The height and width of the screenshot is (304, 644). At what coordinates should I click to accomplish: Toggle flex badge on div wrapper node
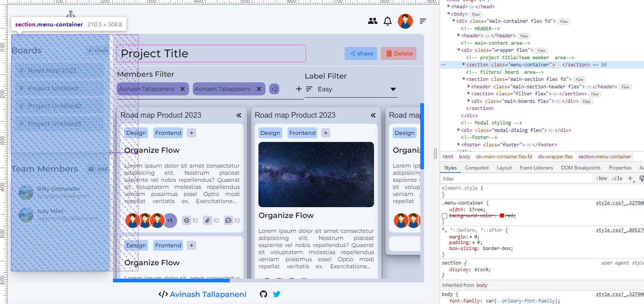coord(541,51)
